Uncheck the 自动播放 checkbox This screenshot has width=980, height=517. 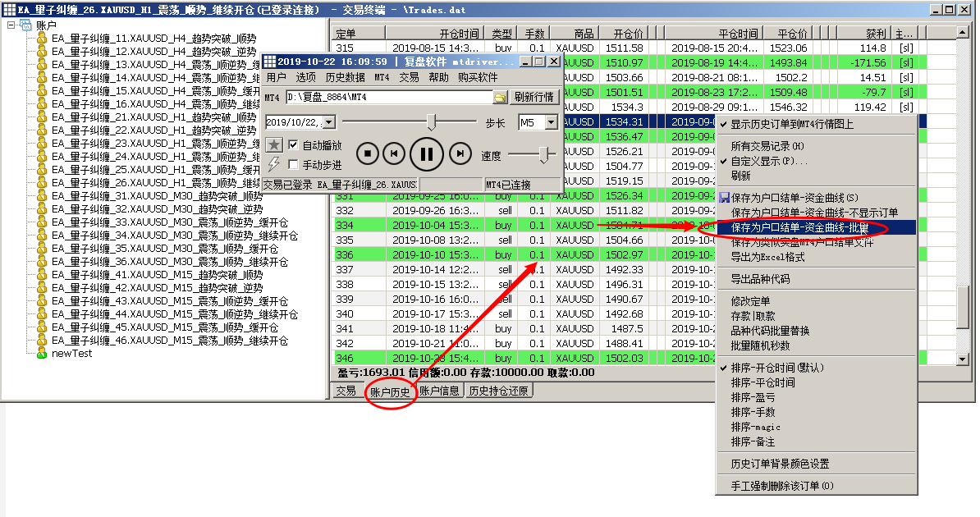tap(294, 145)
